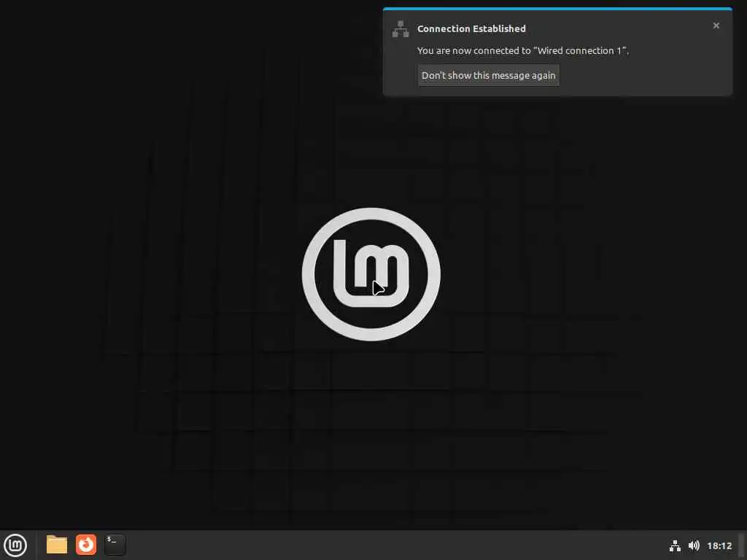The width and height of the screenshot is (747, 560).
Task: Click the show desktop strip at panel end
Action: [x=742, y=545]
